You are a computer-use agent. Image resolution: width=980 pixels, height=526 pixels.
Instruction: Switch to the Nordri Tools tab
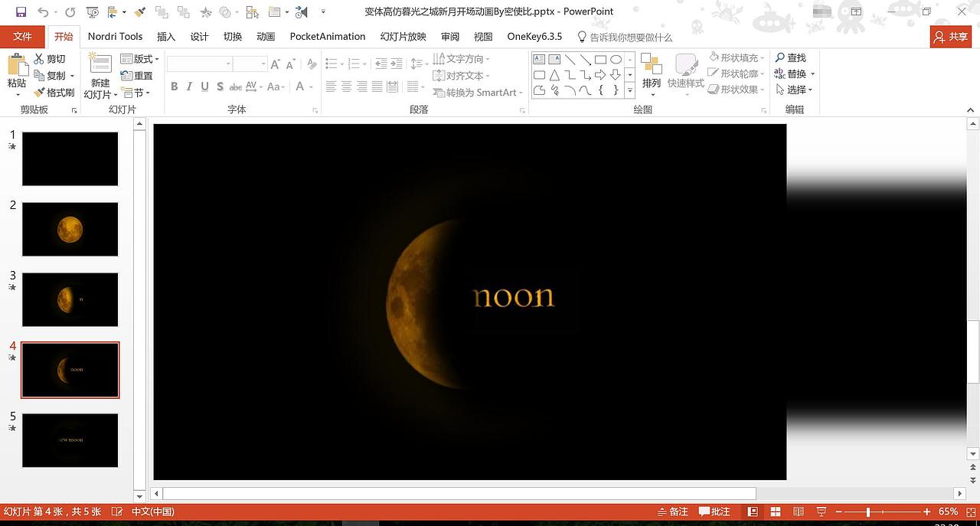pyautogui.click(x=115, y=37)
